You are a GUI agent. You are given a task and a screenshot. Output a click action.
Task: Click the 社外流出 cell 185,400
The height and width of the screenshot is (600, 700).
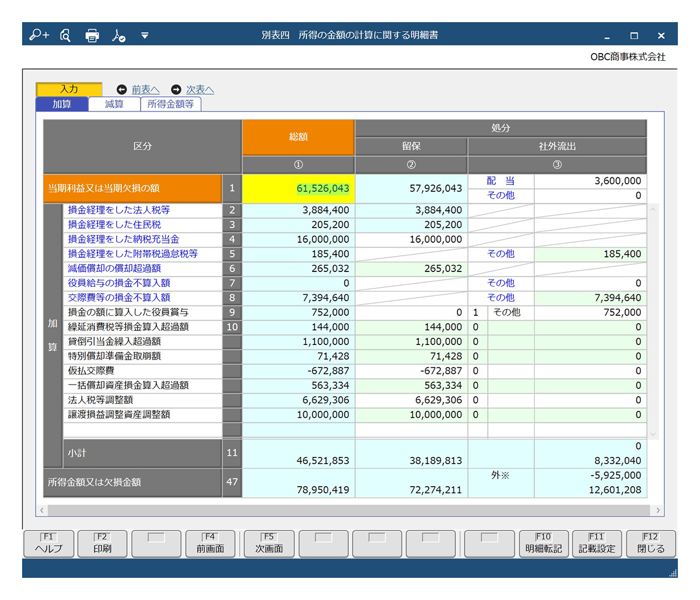590,254
